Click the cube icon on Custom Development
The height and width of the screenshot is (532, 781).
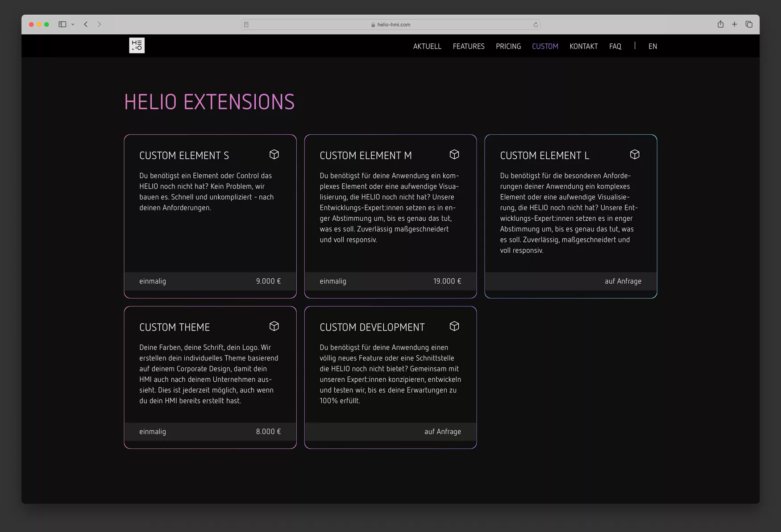click(x=454, y=326)
